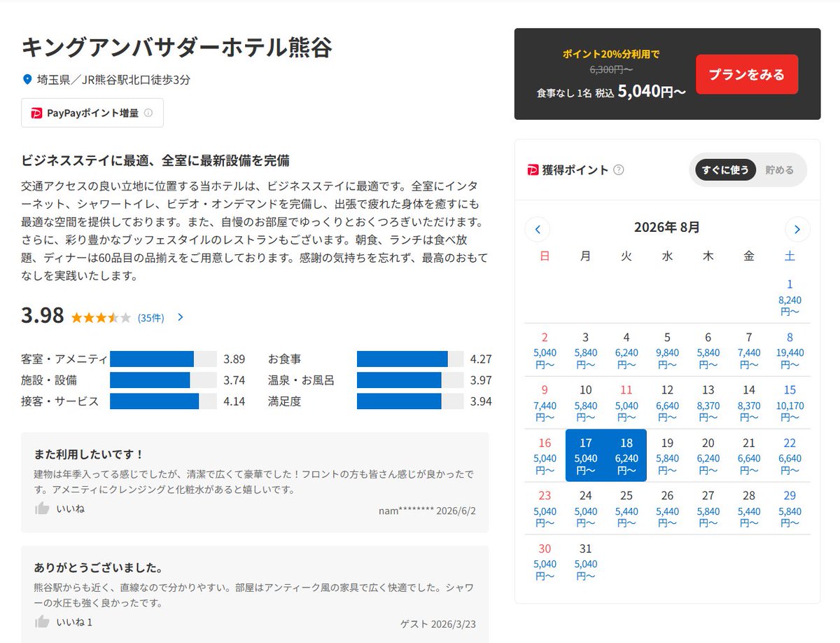Select August 22 in the calendar
840x643 pixels.
pos(790,455)
